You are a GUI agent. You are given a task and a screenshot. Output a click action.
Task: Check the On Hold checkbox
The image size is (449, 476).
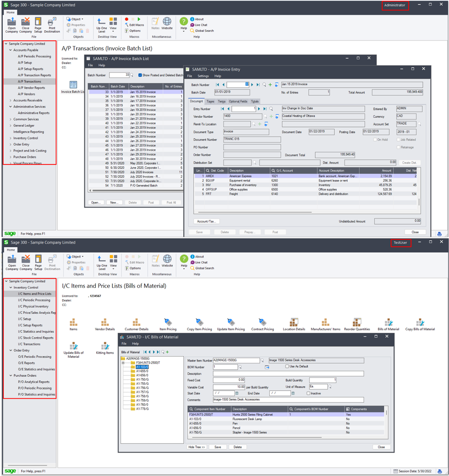pyautogui.click(x=375, y=140)
